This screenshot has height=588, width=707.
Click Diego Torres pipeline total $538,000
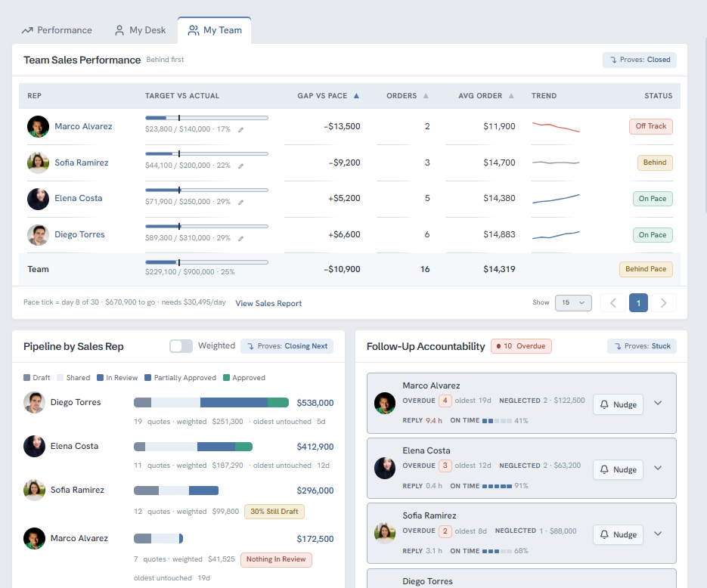(x=315, y=403)
